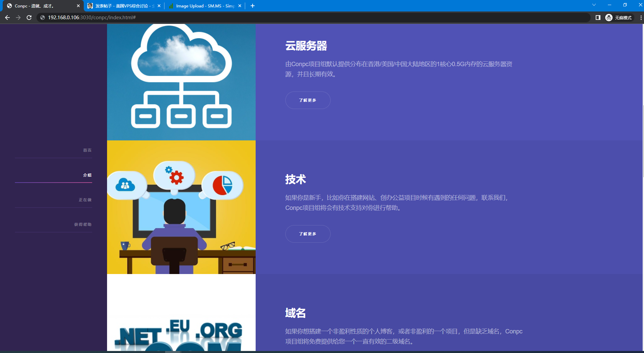
Task: Switch to the Conpc tab
Action: tap(43, 6)
